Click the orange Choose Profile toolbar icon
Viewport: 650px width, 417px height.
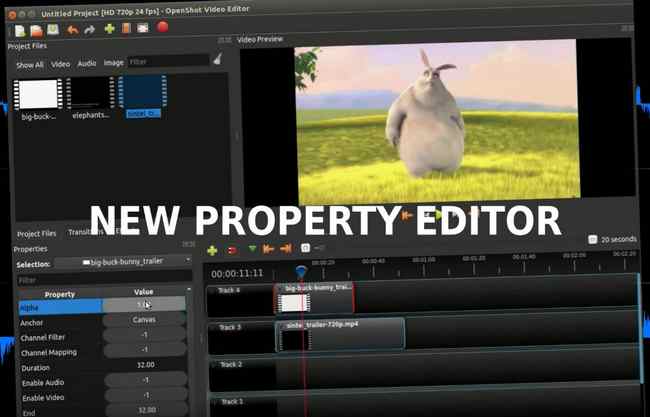tap(126, 28)
